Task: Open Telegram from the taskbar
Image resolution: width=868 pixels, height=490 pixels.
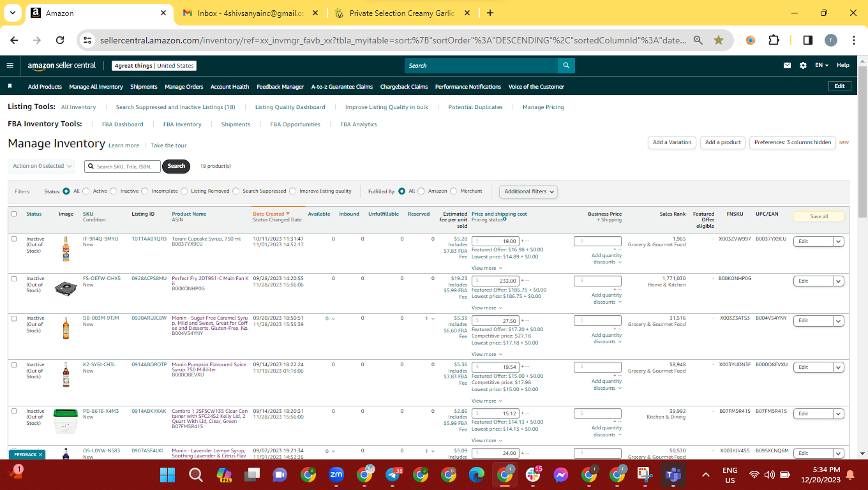Action: pos(393,475)
